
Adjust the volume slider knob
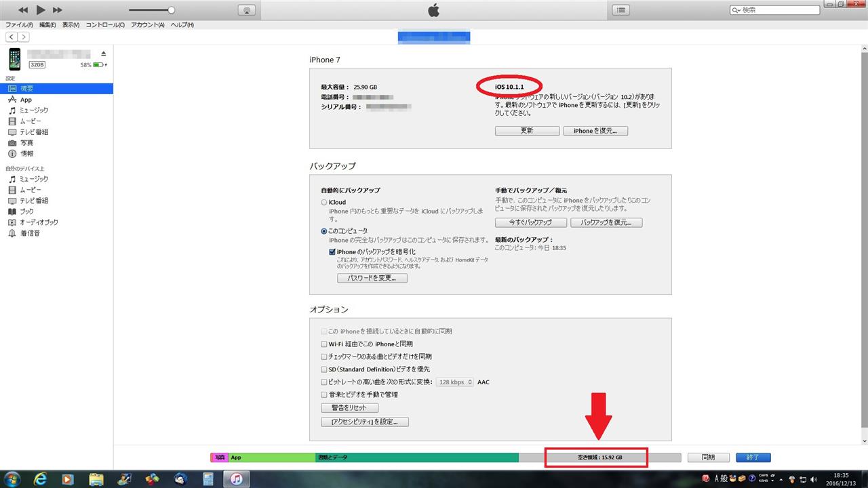(x=171, y=10)
